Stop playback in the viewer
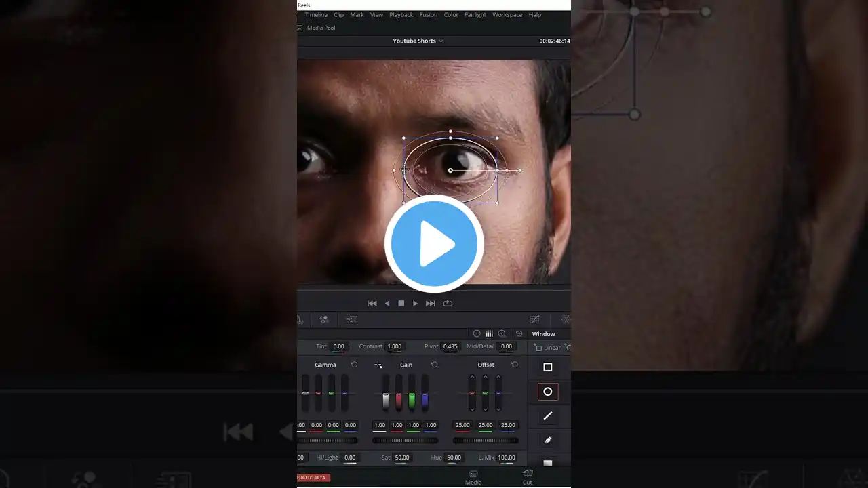This screenshot has width=868, height=488. click(x=401, y=304)
